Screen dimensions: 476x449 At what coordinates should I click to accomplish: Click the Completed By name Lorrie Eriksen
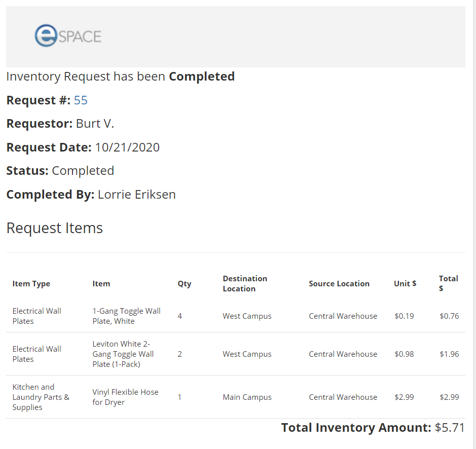[136, 195]
